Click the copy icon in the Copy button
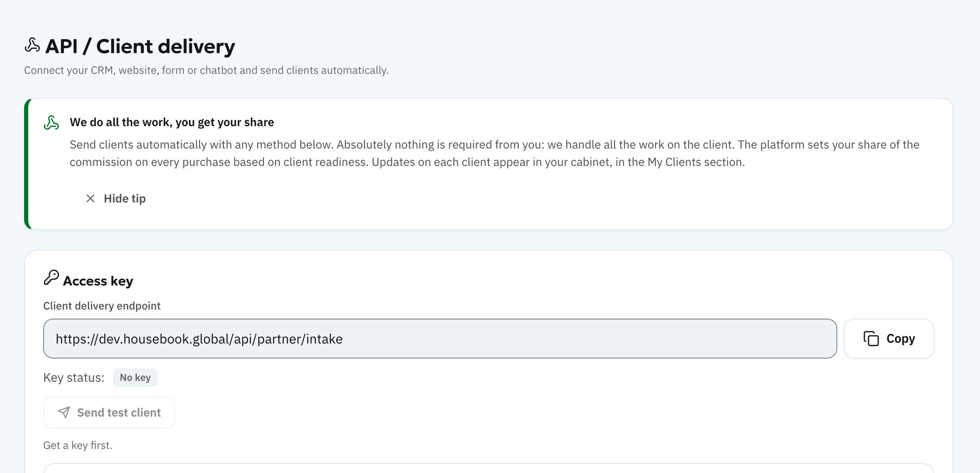Viewport: 980px width, 473px height. click(871, 339)
